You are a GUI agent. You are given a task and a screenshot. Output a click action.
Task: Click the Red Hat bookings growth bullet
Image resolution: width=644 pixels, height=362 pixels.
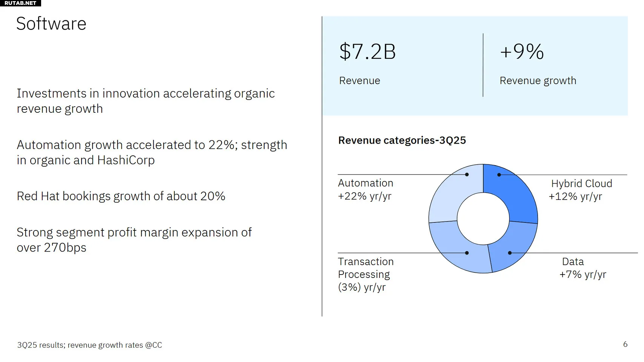coord(121,196)
